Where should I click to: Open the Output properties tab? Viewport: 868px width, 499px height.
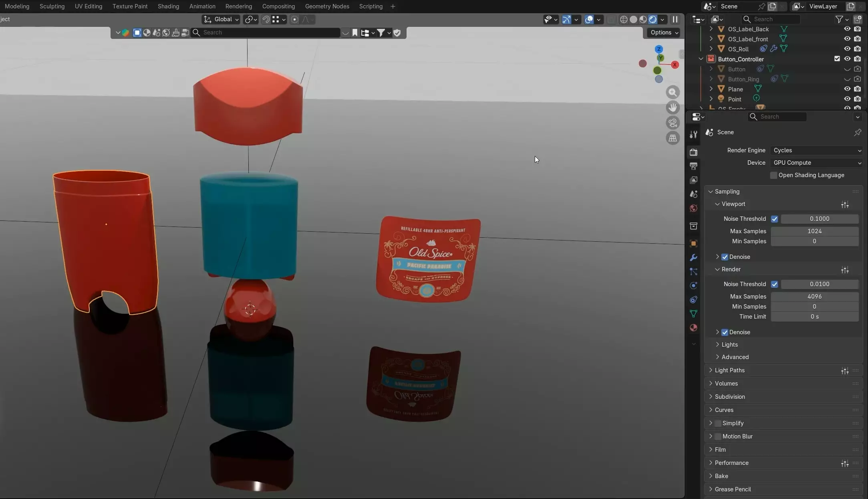click(693, 166)
